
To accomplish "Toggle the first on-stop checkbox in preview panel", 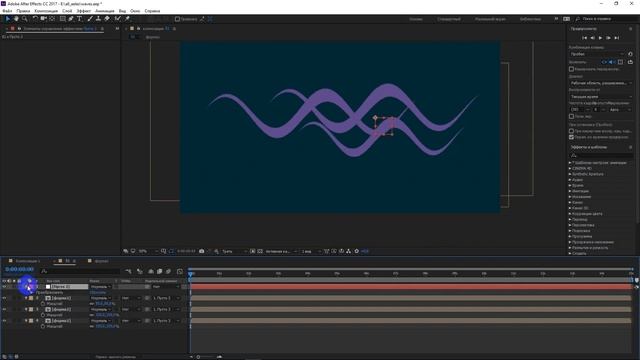I will (571, 131).
